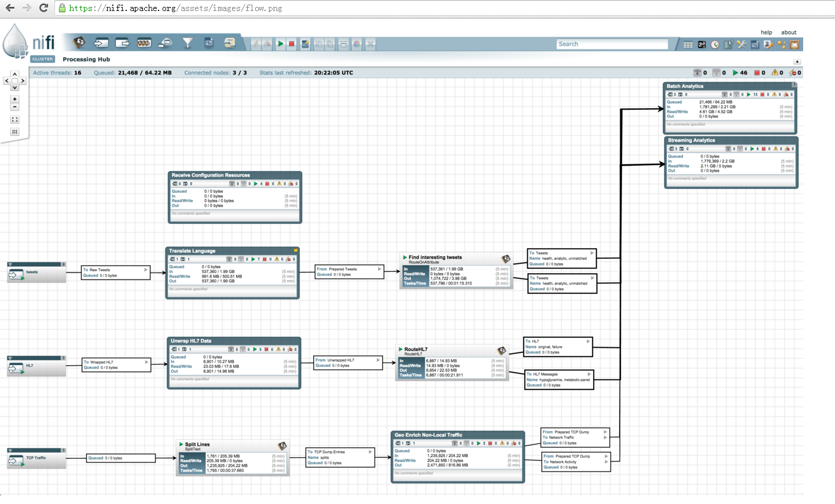Click the help link
Screen dimensions: 835x504
pyautogui.click(x=766, y=32)
